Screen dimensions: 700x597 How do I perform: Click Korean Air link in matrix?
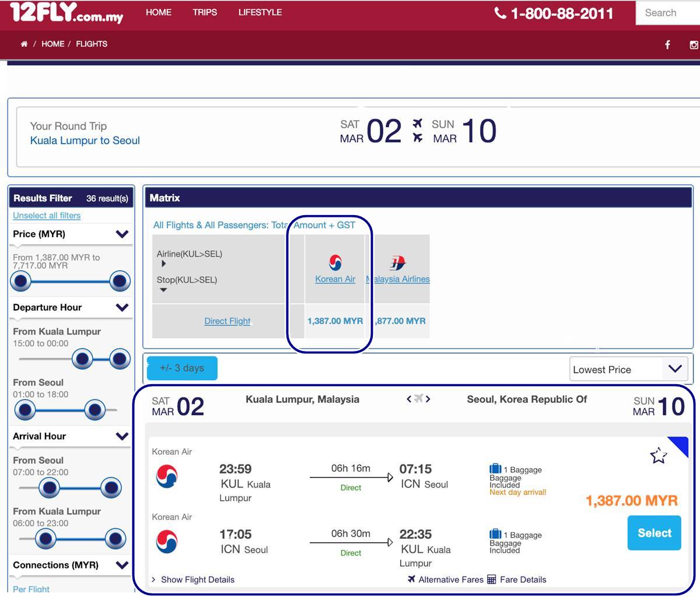click(x=335, y=279)
